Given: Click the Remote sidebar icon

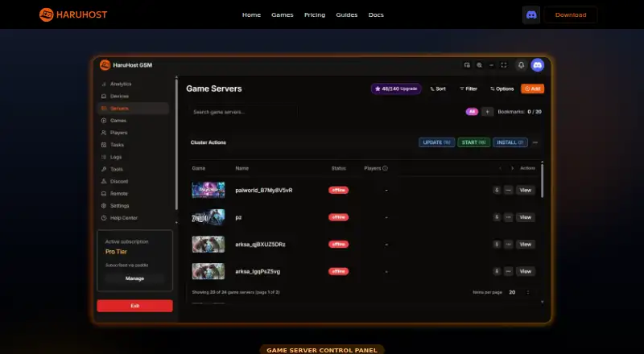Looking at the screenshot, I should (104, 193).
